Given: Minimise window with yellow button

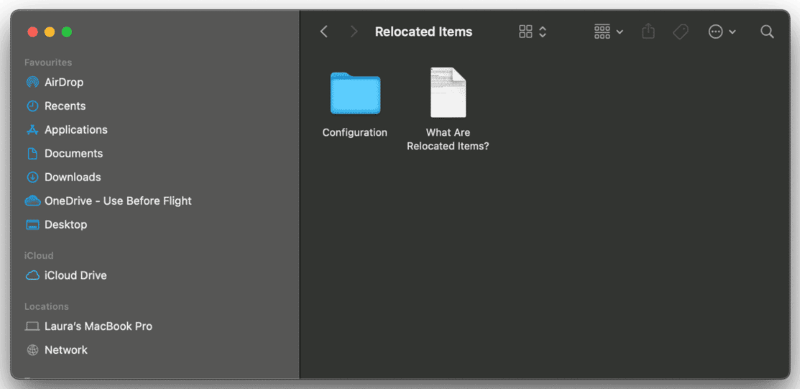Looking at the screenshot, I should point(49,32).
